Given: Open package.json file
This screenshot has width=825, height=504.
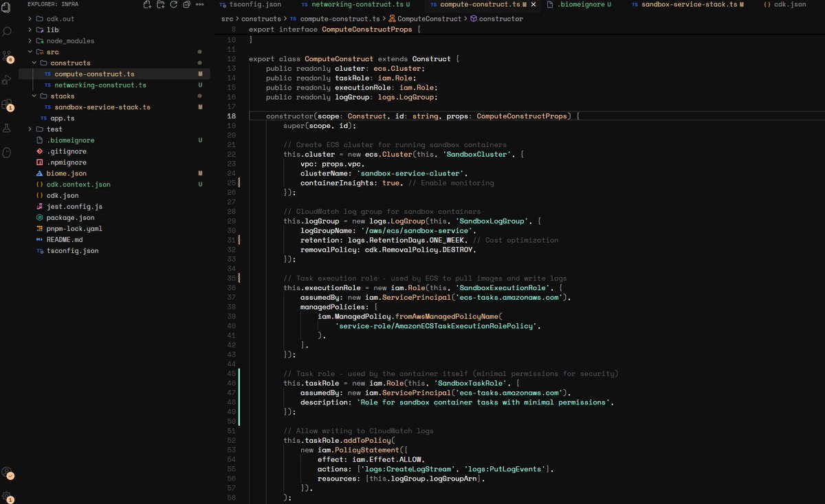Looking at the screenshot, I should click(114, 217).
